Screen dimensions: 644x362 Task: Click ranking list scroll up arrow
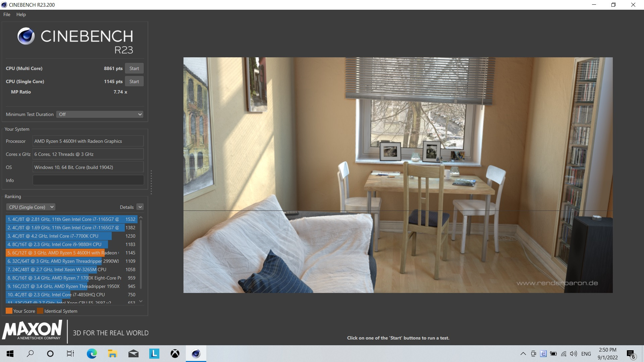coord(141,218)
